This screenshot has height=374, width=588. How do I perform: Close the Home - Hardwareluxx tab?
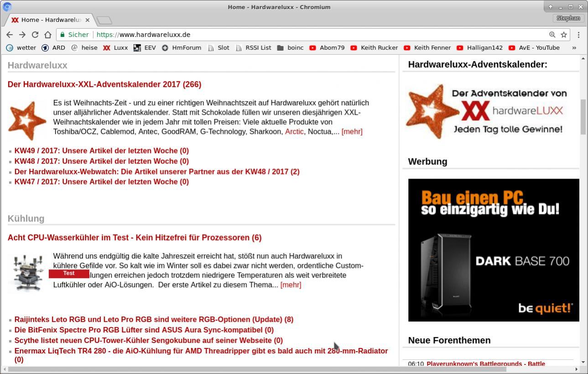(x=87, y=20)
